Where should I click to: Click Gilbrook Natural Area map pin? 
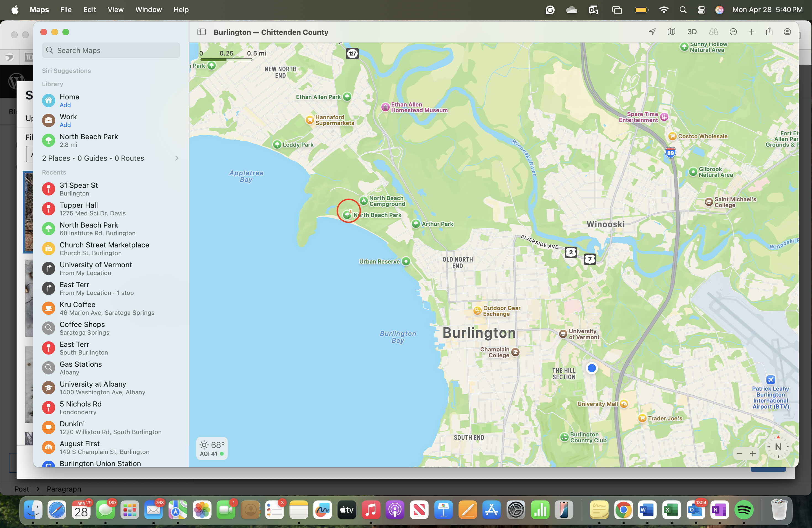point(693,171)
